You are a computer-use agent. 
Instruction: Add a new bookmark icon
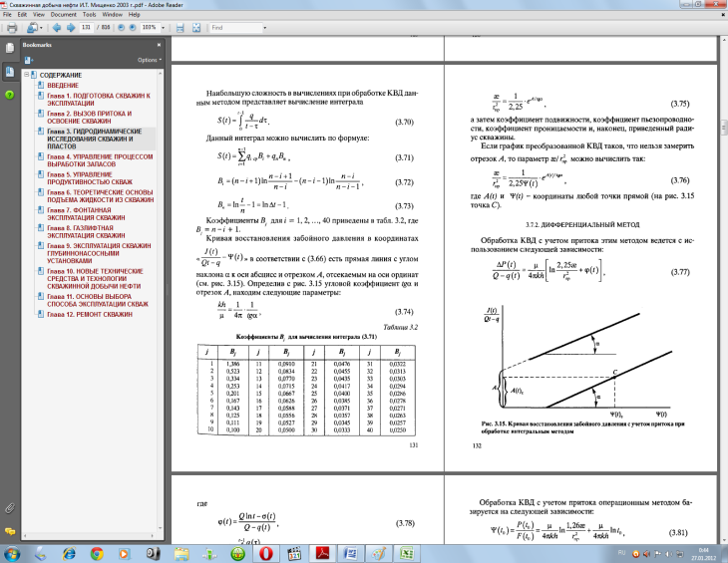point(29,60)
